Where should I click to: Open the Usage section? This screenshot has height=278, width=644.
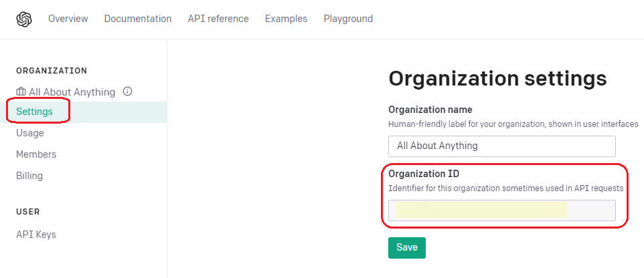click(x=30, y=133)
